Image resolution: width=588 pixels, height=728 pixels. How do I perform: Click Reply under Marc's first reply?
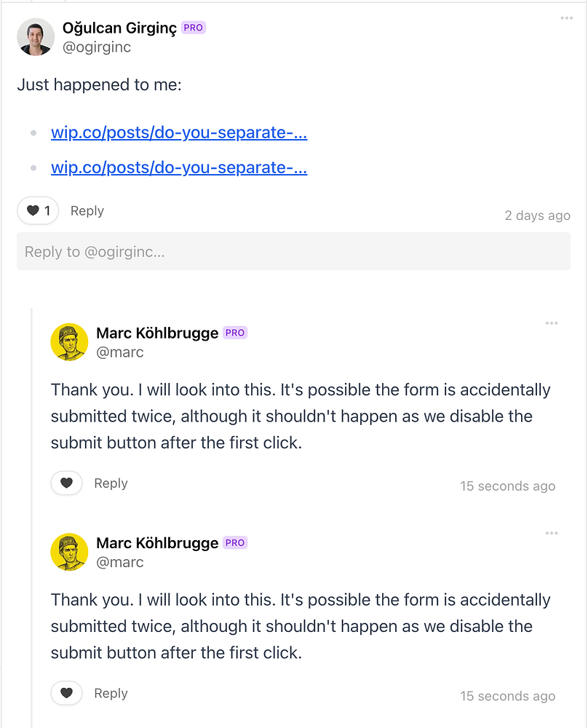click(x=111, y=483)
